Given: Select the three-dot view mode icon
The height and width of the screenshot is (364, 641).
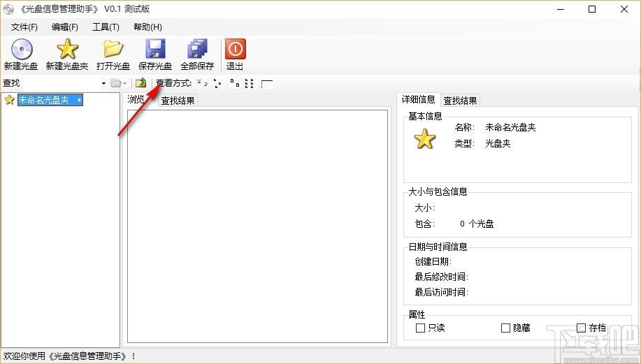Looking at the screenshot, I should point(217,83).
